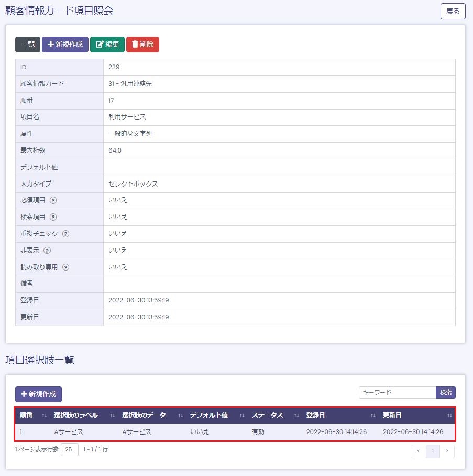The height and width of the screenshot is (476, 473).
Task: Open the 編集 edit button
Action: pos(107,45)
